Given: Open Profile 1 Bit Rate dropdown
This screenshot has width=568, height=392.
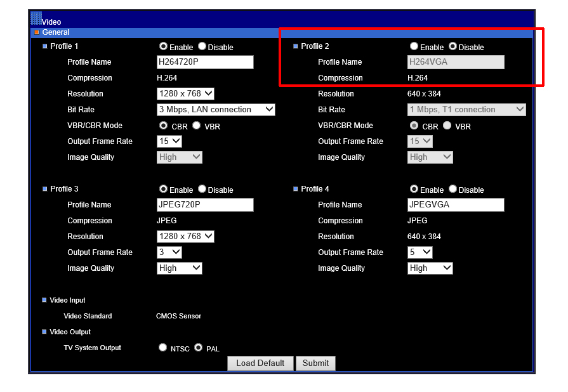Looking at the screenshot, I should point(216,110).
